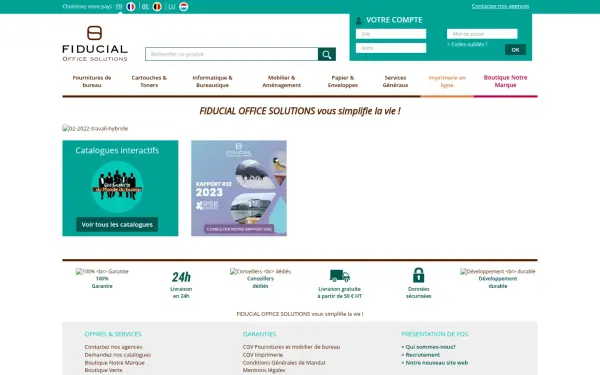This screenshot has height=375, width=600.
Task: Click the Développement durable image
Action: click(497, 271)
